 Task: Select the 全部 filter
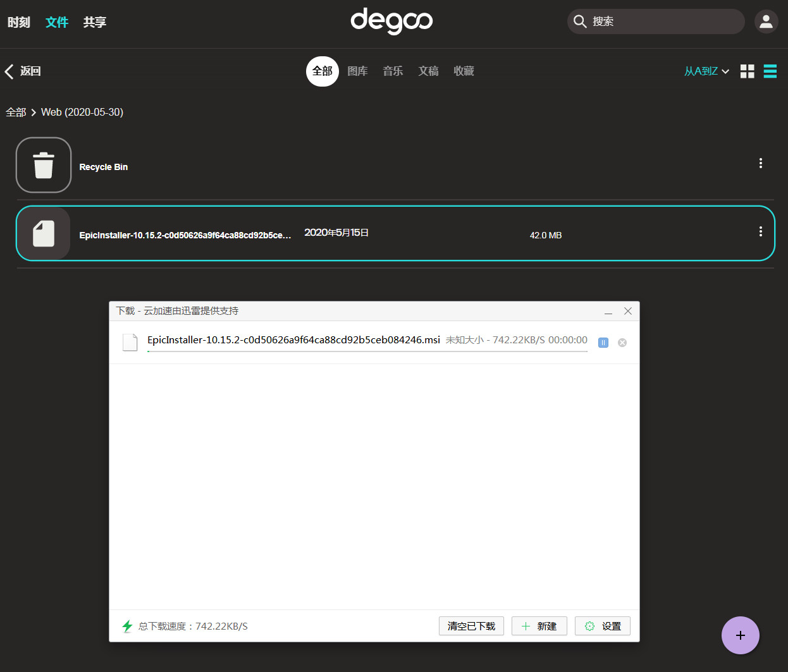click(x=323, y=71)
